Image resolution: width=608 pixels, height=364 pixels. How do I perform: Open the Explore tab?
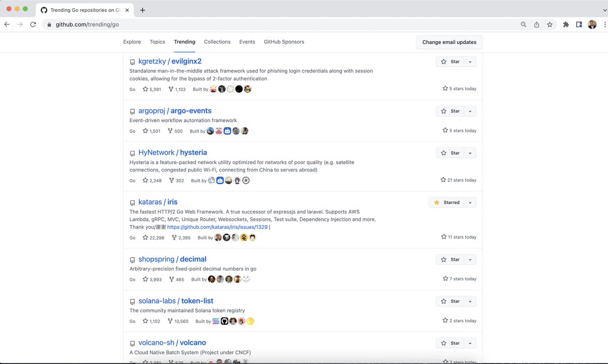click(132, 42)
